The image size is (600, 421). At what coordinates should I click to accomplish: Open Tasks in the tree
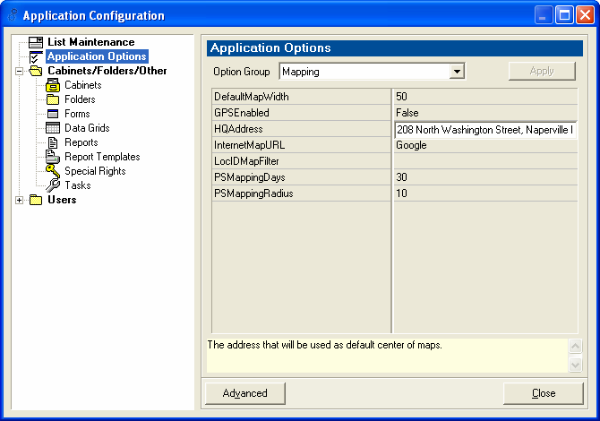click(78, 185)
